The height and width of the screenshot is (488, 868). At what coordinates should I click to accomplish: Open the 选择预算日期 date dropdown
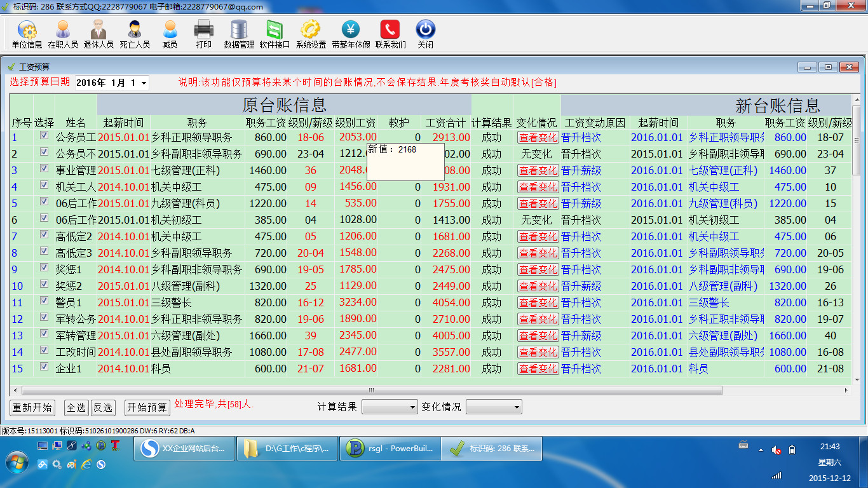144,83
